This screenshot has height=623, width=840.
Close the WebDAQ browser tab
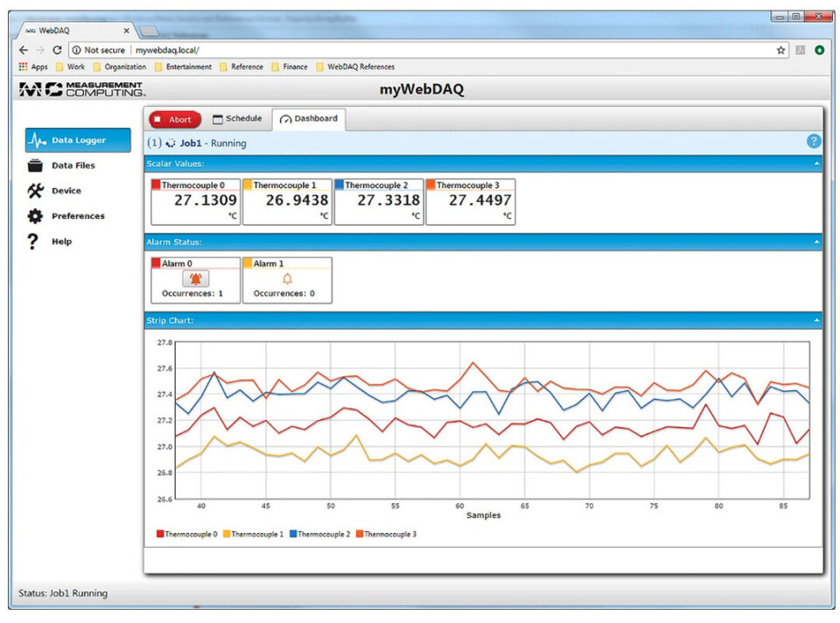point(126,31)
